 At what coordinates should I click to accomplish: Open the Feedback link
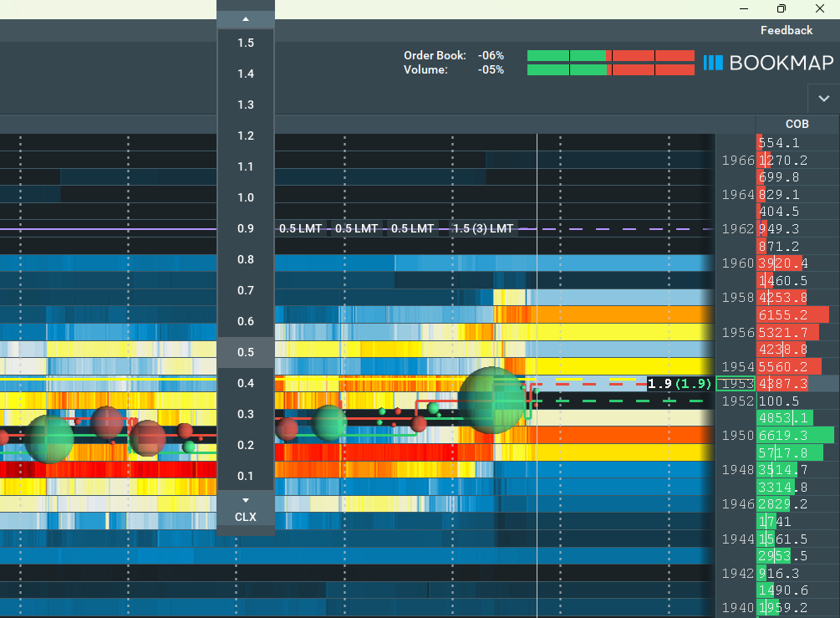(x=786, y=30)
